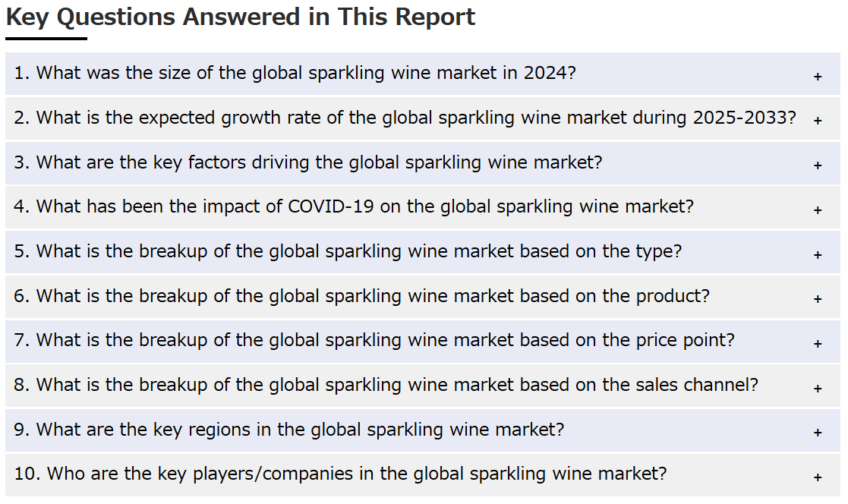Expand question 1 plus icon about 2024 market size
Screen dimensions: 848x504
coord(817,77)
